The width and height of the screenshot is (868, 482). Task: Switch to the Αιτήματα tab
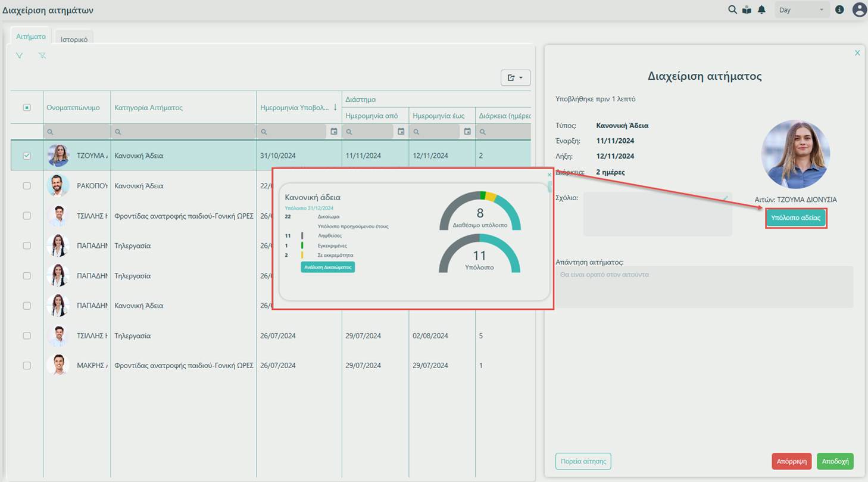coord(31,36)
